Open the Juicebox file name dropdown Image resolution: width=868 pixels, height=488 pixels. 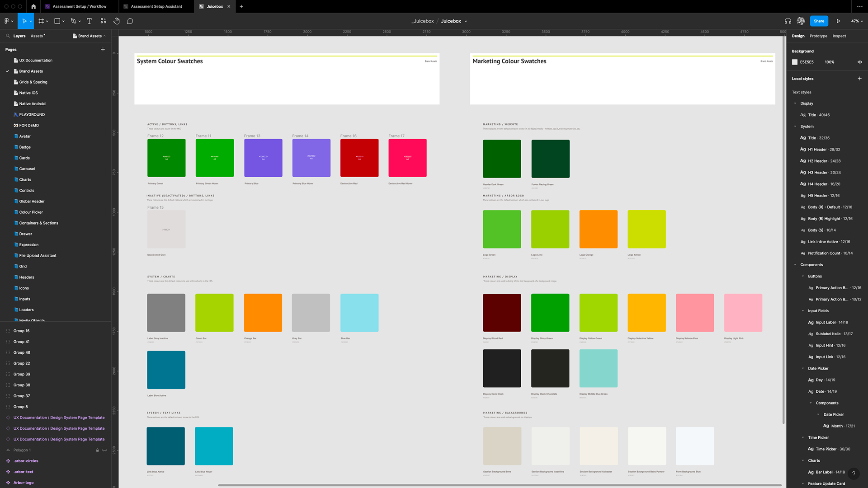coord(466,21)
